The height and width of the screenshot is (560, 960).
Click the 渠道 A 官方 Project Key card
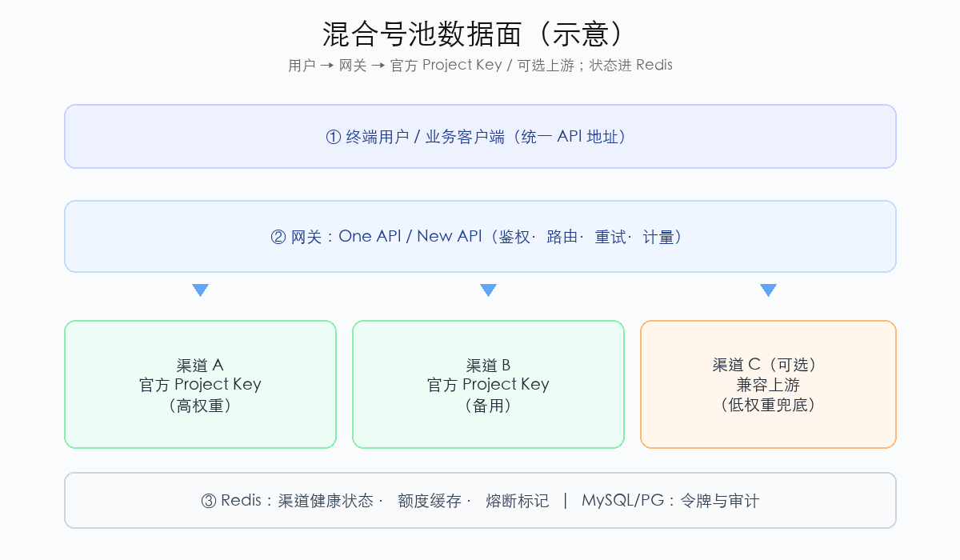pyautogui.click(x=200, y=385)
